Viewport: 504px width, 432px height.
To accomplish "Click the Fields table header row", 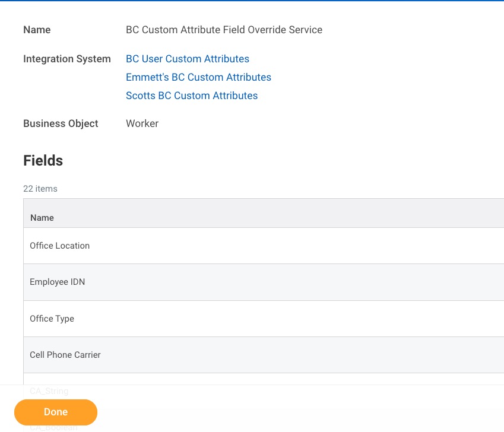I will [x=261, y=212].
